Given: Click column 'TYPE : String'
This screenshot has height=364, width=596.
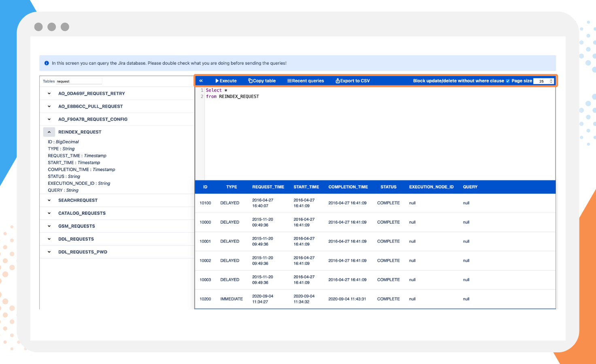Looking at the screenshot, I should coord(61,149).
